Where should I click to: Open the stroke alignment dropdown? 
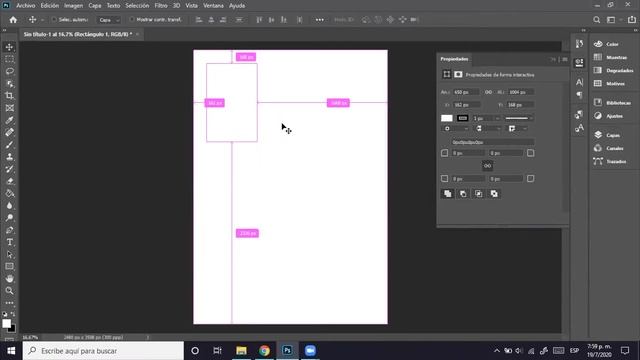click(456, 129)
